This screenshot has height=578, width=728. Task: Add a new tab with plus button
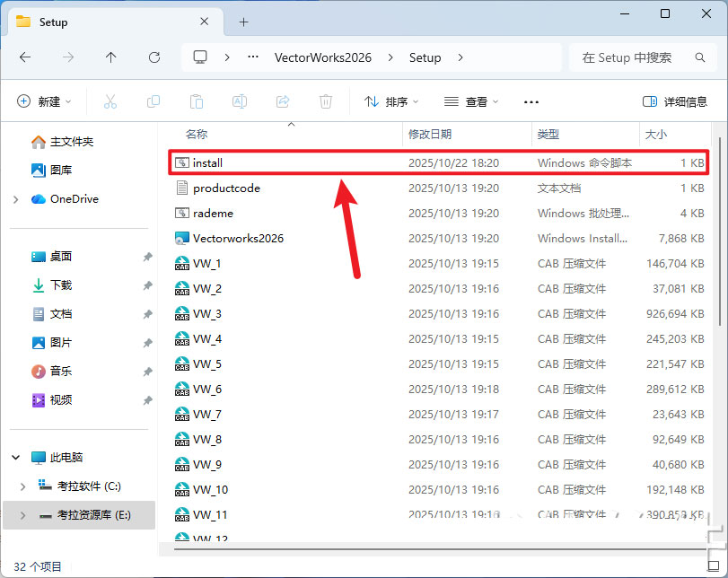click(x=243, y=22)
